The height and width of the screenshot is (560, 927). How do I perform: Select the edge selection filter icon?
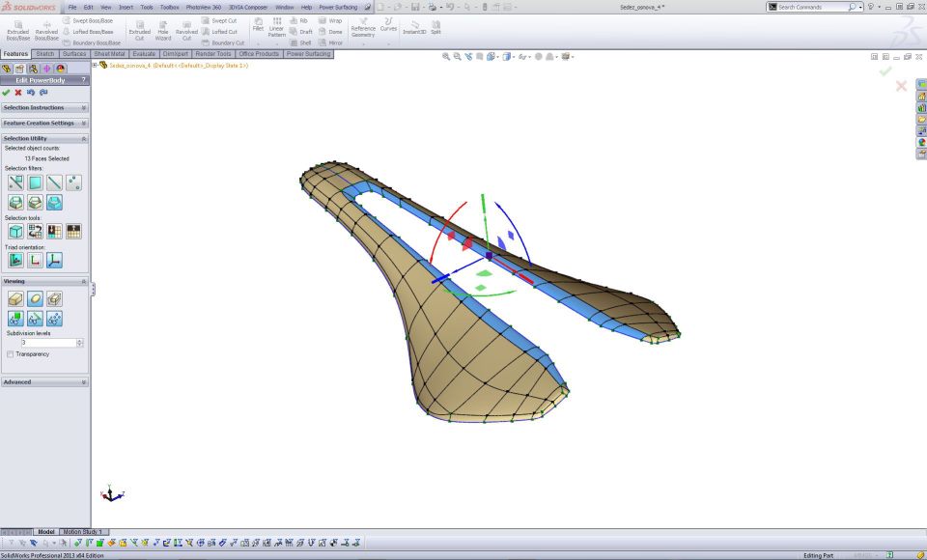54,182
